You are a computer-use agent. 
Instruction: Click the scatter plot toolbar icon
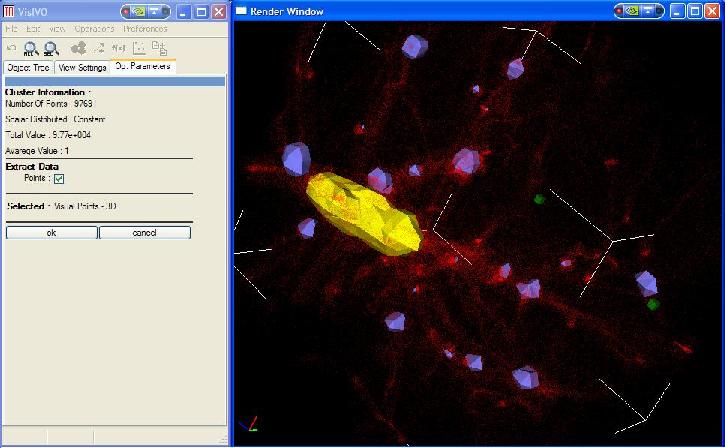[139, 48]
